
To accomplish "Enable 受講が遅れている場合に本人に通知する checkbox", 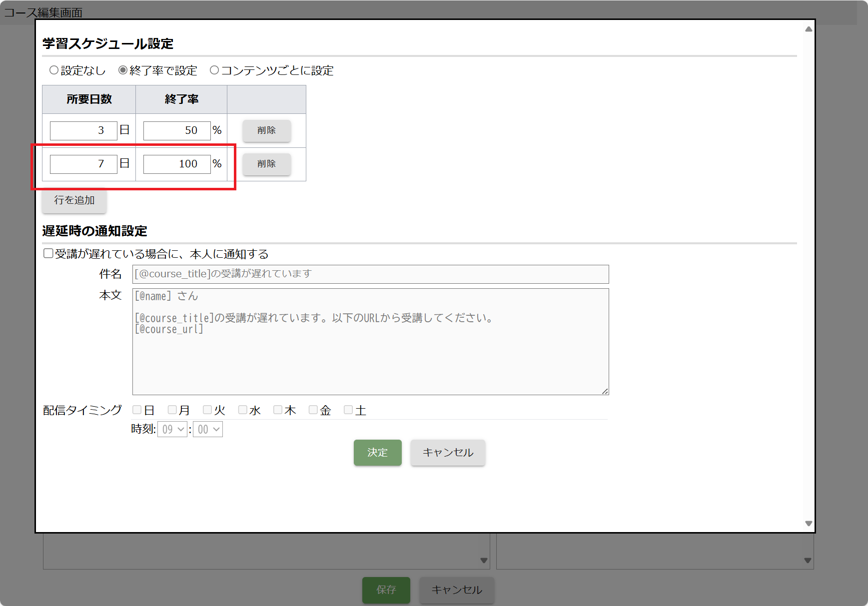I will (48, 253).
